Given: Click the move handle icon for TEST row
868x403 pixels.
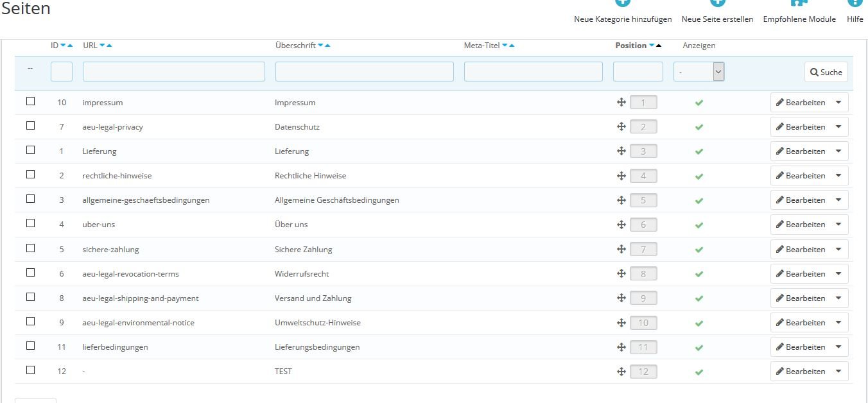Looking at the screenshot, I should click(x=621, y=371).
